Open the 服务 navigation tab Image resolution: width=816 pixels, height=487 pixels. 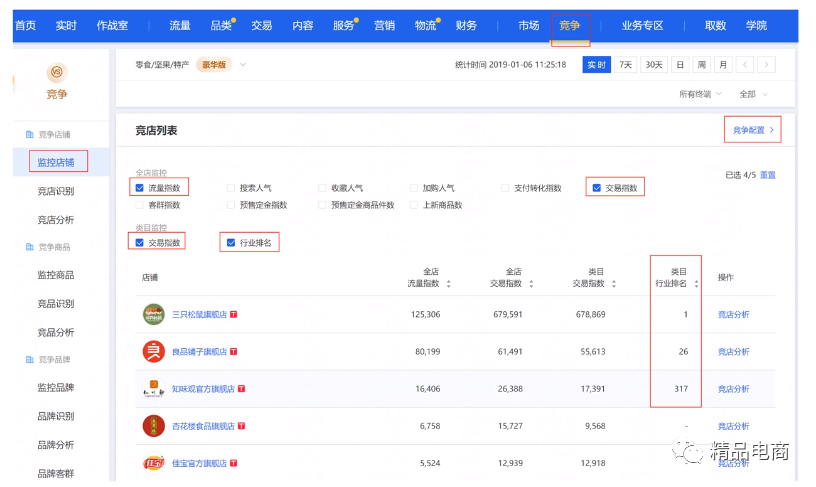tap(343, 25)
